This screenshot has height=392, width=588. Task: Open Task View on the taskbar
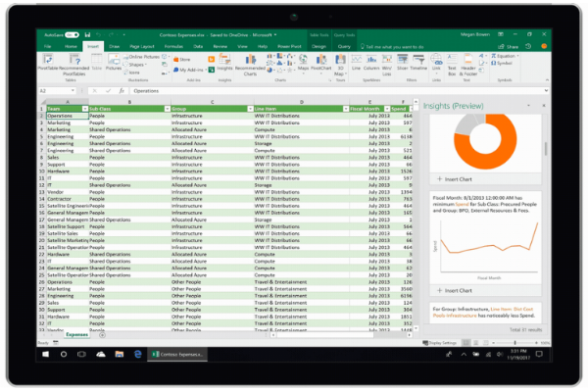[81, 354]
